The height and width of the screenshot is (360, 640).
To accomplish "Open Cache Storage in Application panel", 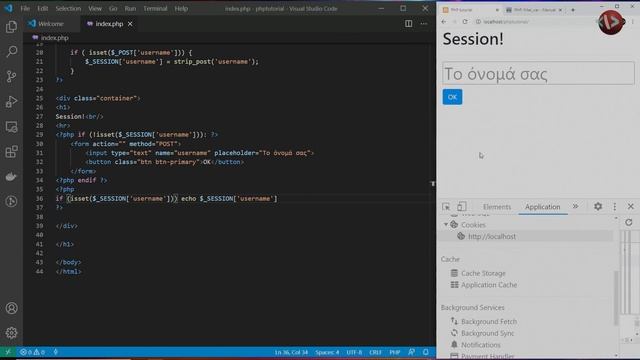I will tap(483, 273).
